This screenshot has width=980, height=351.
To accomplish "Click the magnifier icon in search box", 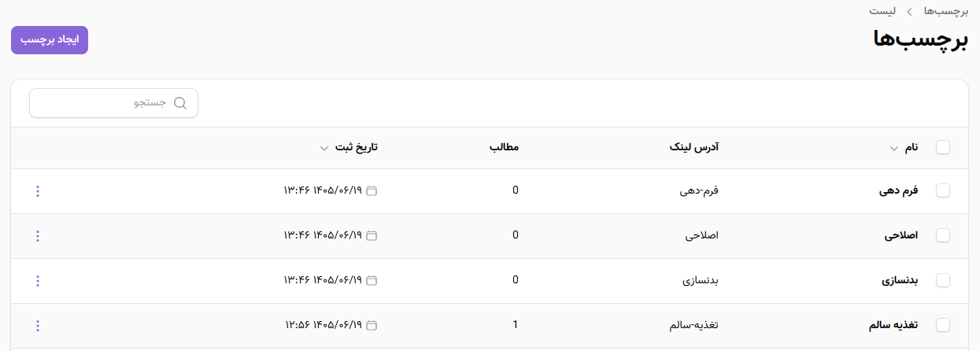I will [179, 103].
